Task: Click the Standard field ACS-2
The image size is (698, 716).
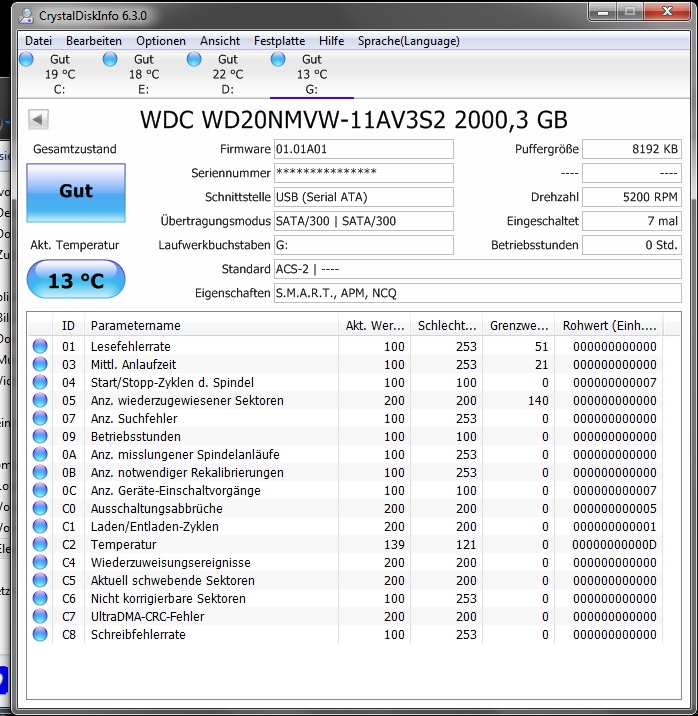Action: [478, 269]
